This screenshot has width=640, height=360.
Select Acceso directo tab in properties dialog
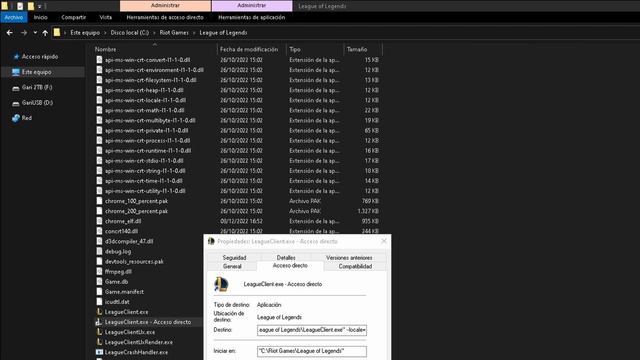290,266
